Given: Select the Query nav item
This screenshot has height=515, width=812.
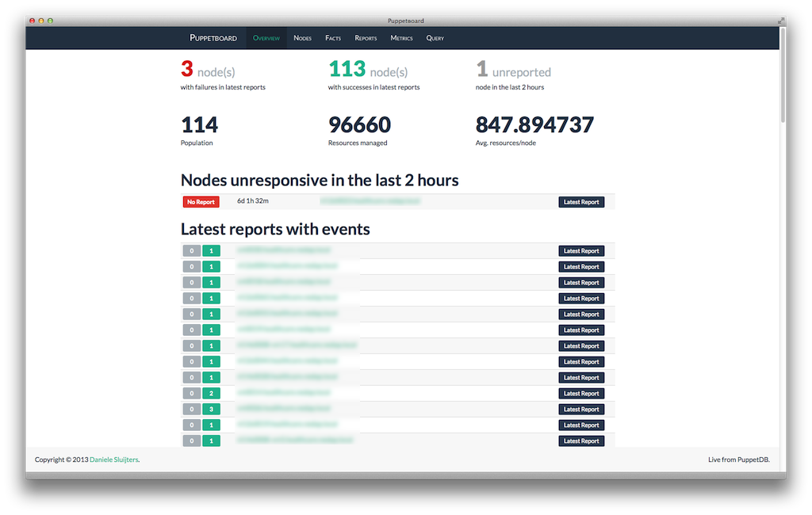Looking at the screenshot, I should (435, 38).
